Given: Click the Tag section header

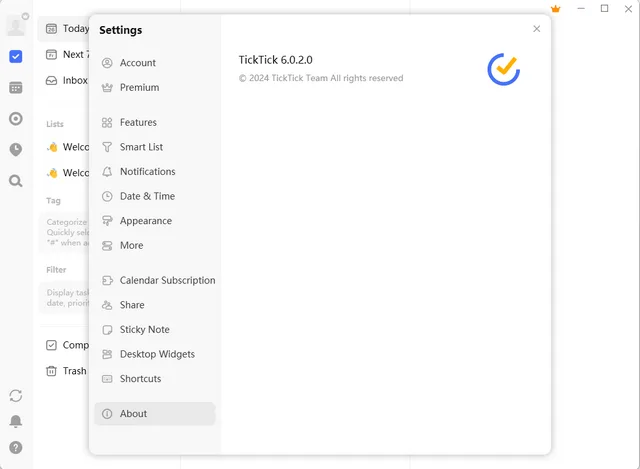Looking at the screenshot, I should tap(53, 200).
